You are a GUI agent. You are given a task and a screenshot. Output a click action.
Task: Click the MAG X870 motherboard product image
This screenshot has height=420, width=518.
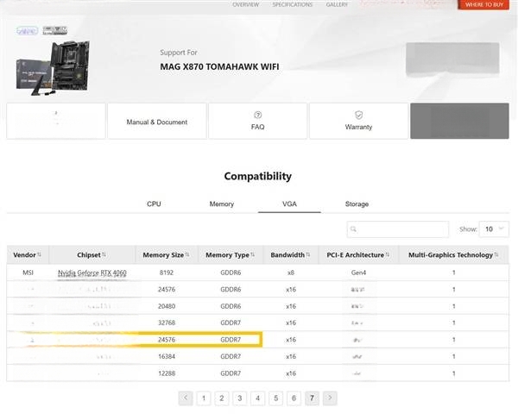coord(53,67)
